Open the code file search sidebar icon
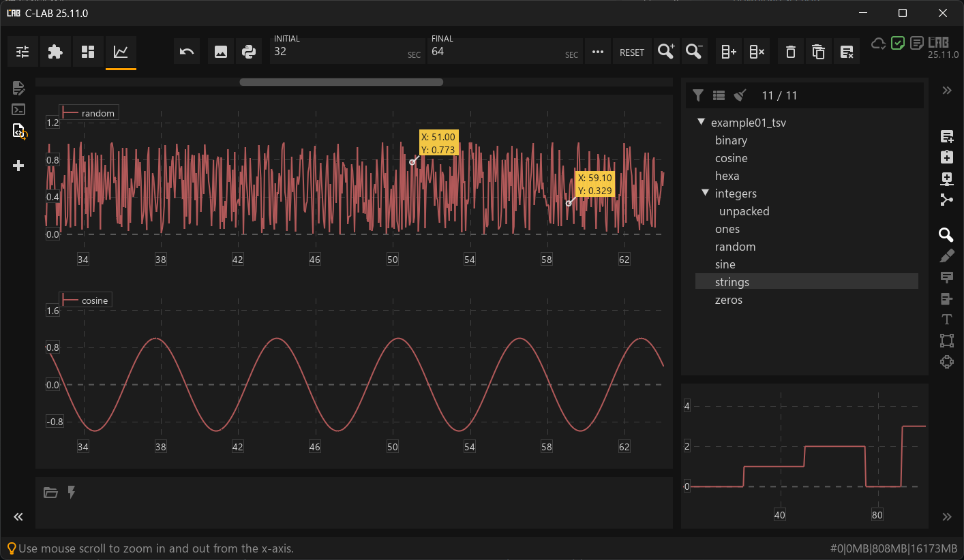The height and width of the screenshot is (560, 964). (x=19, y=131)
